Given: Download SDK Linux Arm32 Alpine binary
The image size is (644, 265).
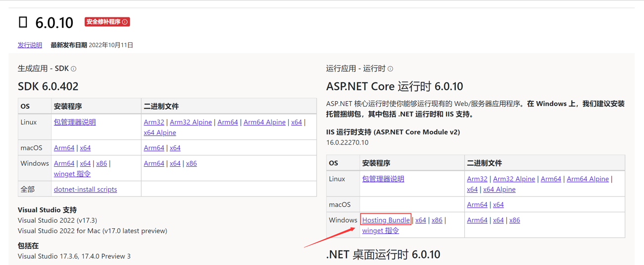Looking at the screenshot, I should click(191, 122).
